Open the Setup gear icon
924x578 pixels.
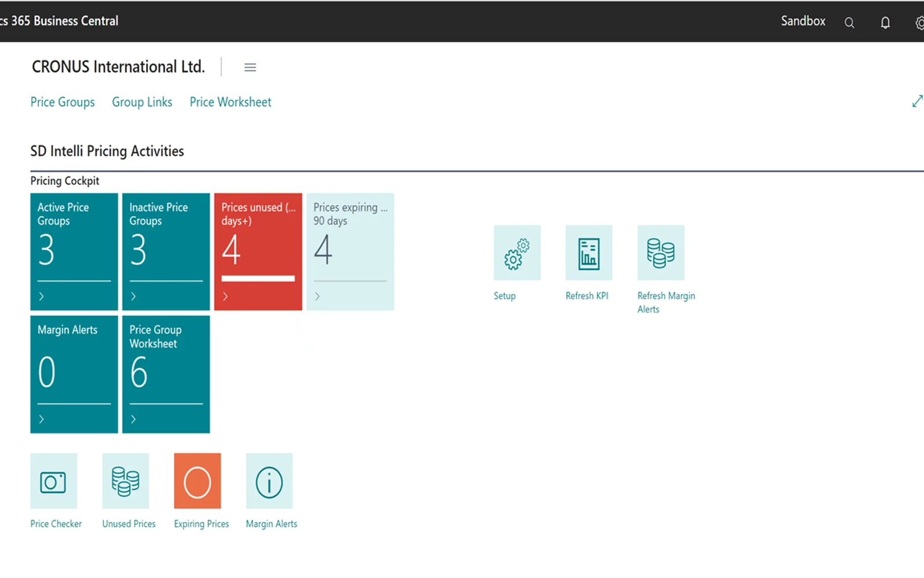coord(517,253)
